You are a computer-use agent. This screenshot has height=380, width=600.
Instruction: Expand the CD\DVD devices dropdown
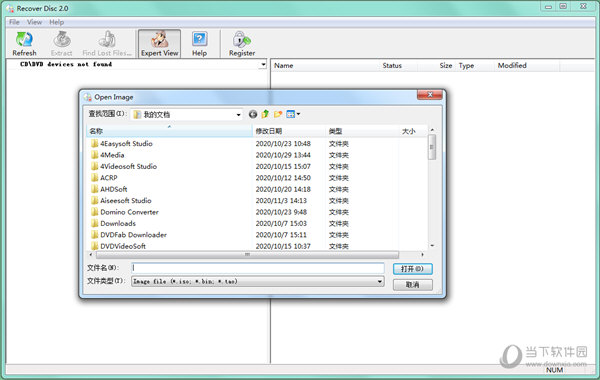[263, 64]
